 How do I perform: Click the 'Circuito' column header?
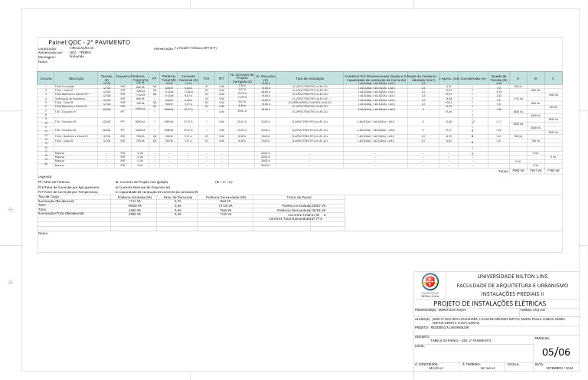[46, 79]
